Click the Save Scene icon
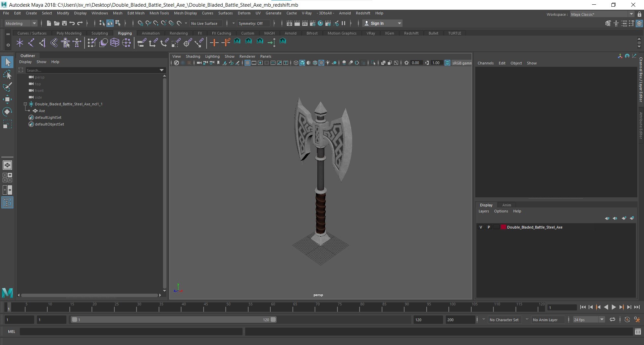This screenshot has width=644, height=345. (64, 23)
